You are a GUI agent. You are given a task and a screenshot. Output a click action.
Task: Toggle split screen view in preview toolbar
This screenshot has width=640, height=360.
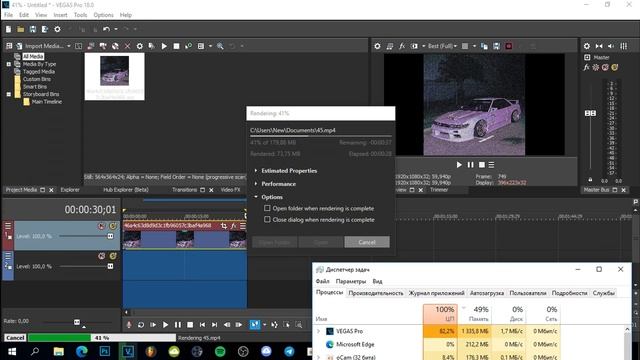(414, 46)
